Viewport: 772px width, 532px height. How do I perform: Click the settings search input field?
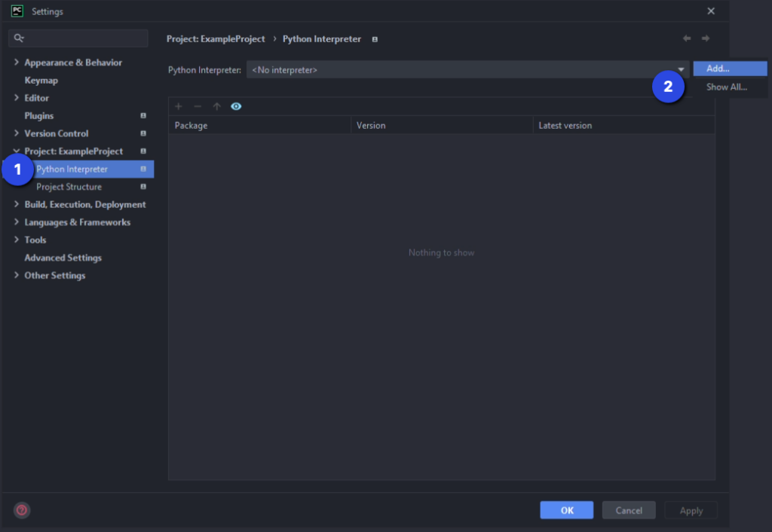[x=78, y=38]
